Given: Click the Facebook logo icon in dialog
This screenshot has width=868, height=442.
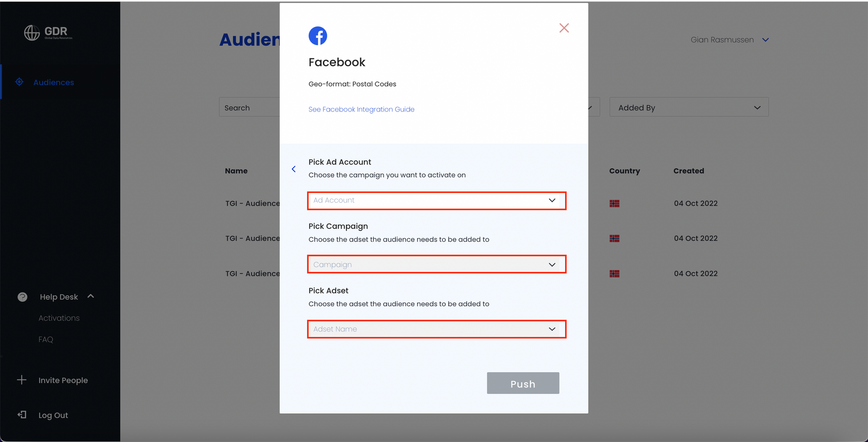Looking at the screenshot, I should [x=318, y=36].
